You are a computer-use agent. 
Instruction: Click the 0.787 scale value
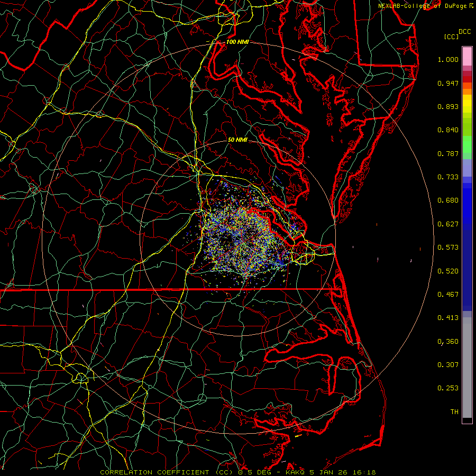pos(448,153)
